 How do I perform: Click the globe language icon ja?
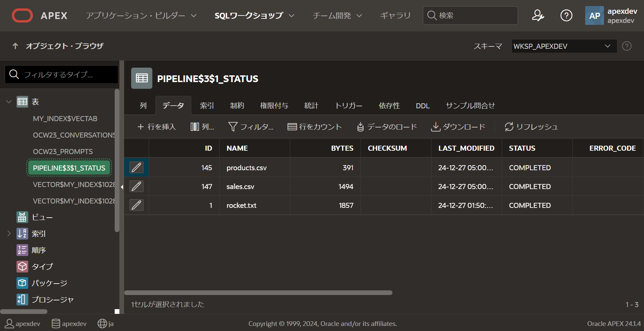pyautogui.click(x=102, y=324)
